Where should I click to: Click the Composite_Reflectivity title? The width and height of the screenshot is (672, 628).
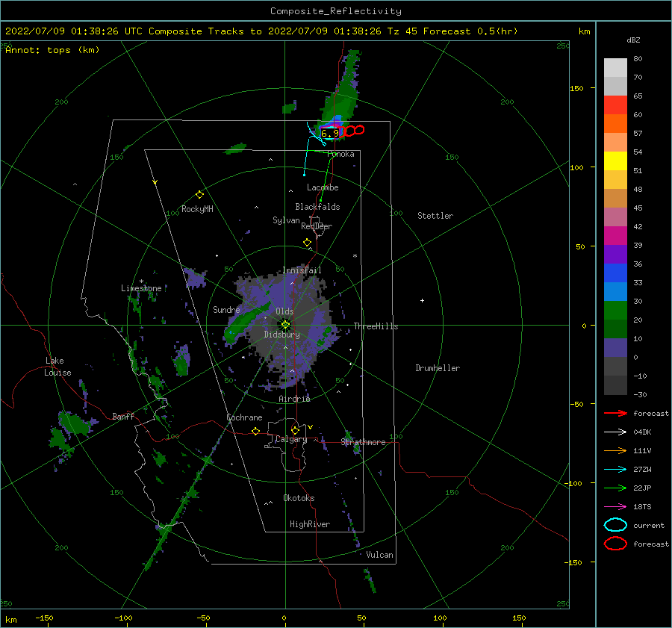tap(336, 11)
